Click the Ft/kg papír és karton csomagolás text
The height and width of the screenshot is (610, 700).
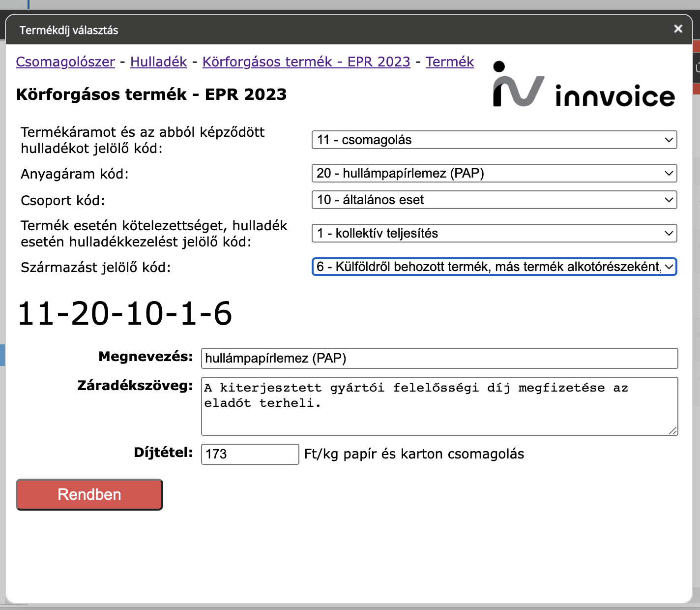(414, 454)
